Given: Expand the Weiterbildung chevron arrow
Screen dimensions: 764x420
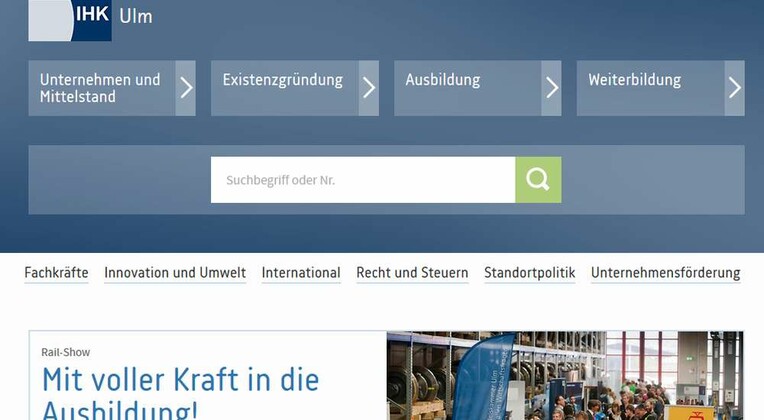Looking at the screenshot, I should pyautogui.click(x=734, y=88).
